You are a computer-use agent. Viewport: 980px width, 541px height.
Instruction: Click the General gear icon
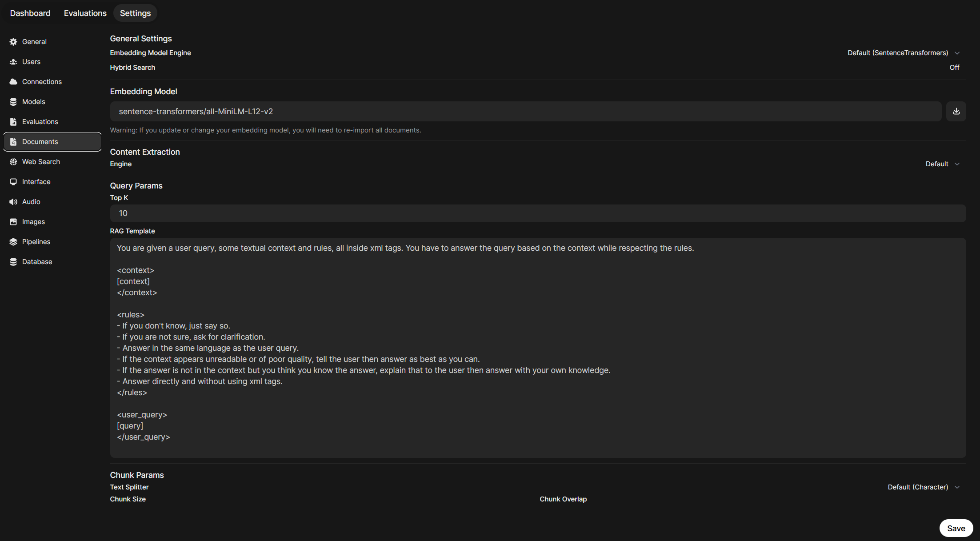coord(13,42)
